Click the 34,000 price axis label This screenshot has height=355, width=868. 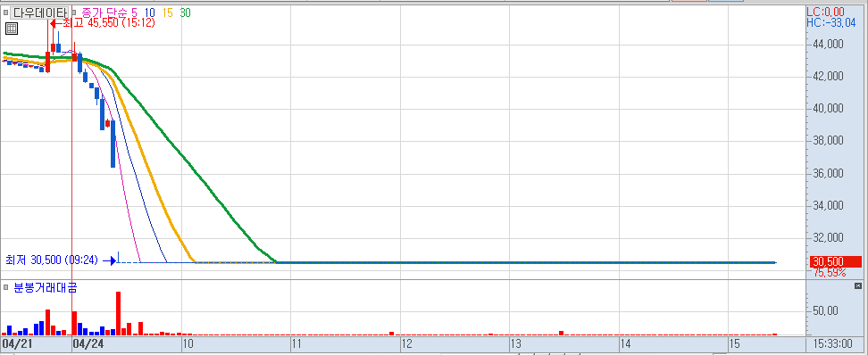[x=828, y=206]
